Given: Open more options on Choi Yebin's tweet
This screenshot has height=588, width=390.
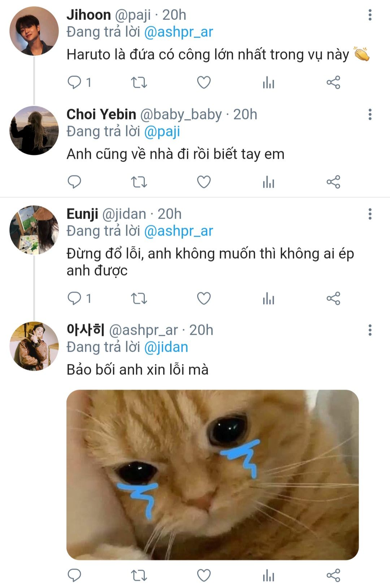Looking at the screenshot, I should click(370, 114).
